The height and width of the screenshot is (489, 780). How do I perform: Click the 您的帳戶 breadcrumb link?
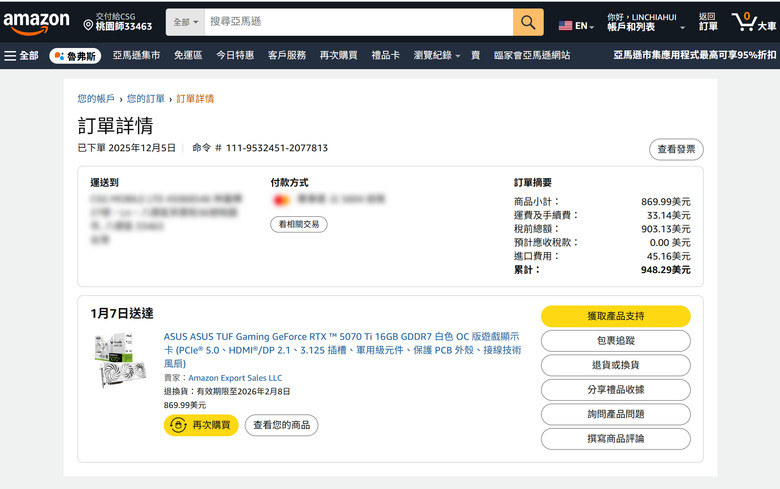(96, 98)
